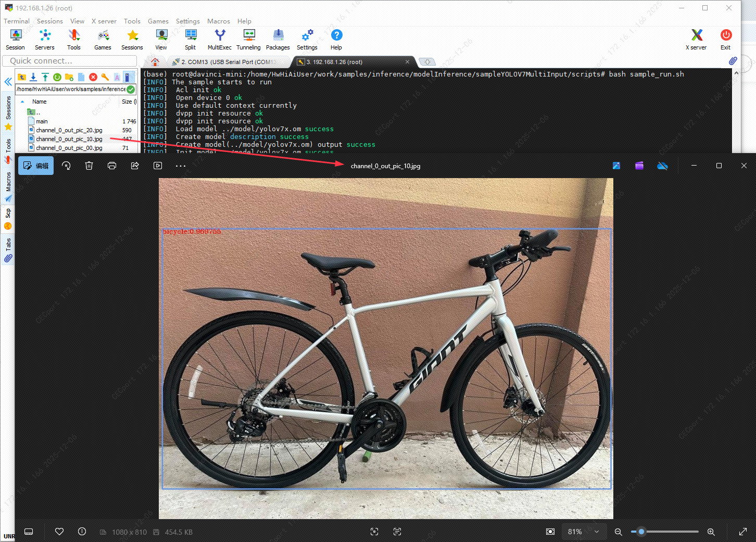Image resolution: width=756 pixels, height=542 pixels.
Task: Show file info in Photos viewer
Action: point(82,532)
